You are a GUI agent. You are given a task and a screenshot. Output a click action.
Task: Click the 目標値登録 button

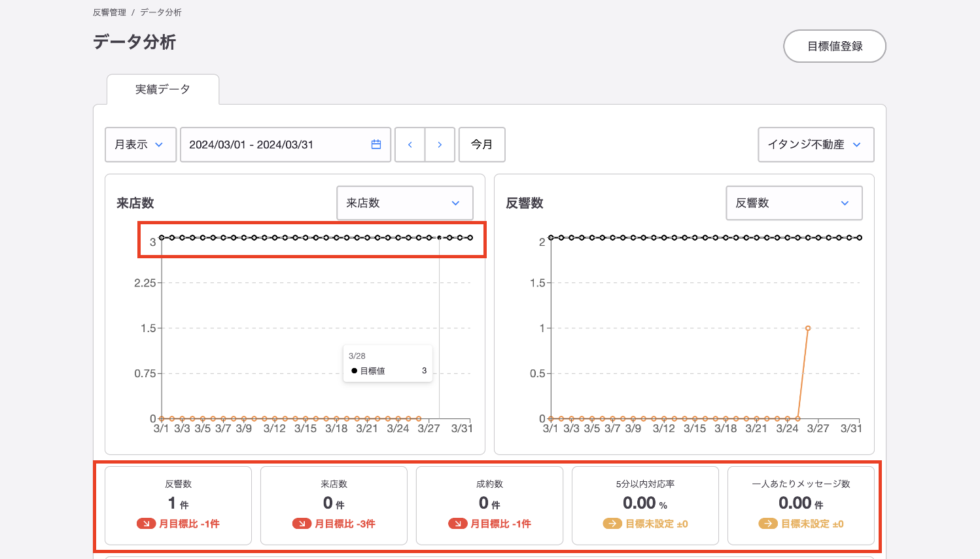click(835, 46)
